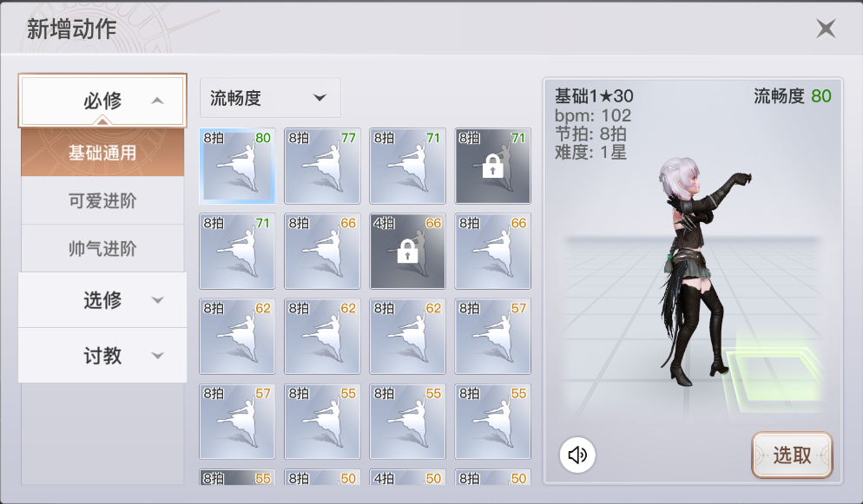Choose the 8拍 move with fluency 57 in third row
Image resolution: width=863 pixels, height=504 pixels.
pyautogui.click(x=493, y=337)
